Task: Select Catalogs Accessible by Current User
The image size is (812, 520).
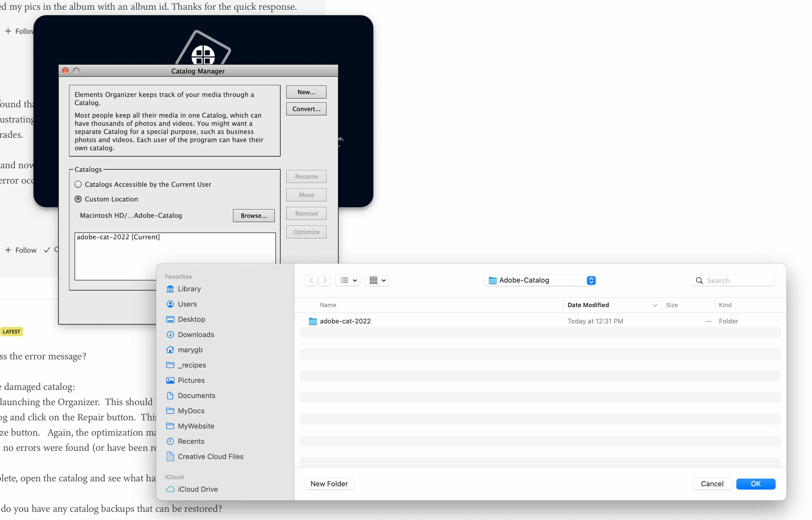Action: (78, 184)
